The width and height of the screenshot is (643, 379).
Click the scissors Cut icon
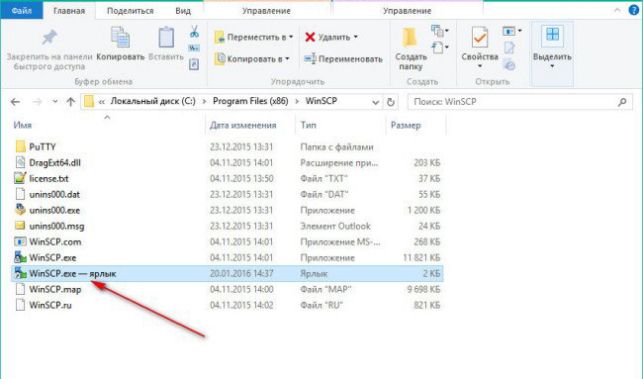coord(194,32)
